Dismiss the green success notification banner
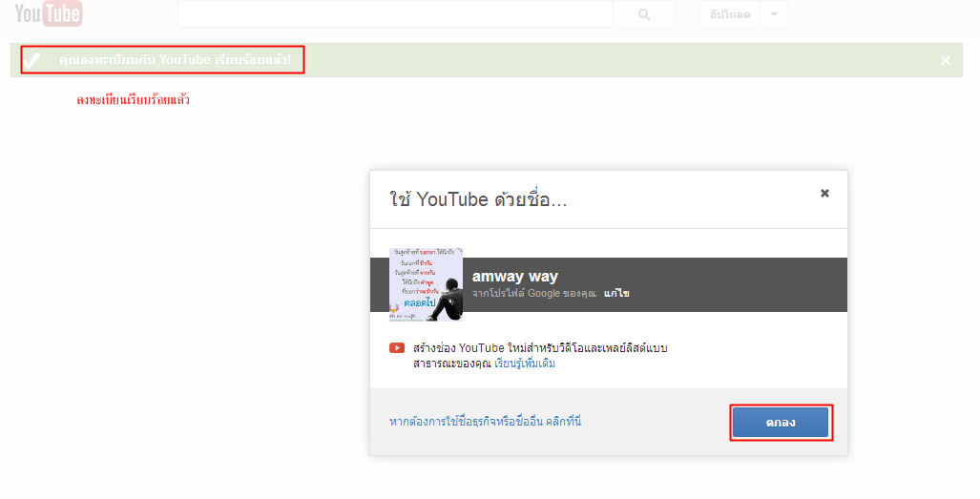Viewport: 980px width, 499px height. click(946, 60)
